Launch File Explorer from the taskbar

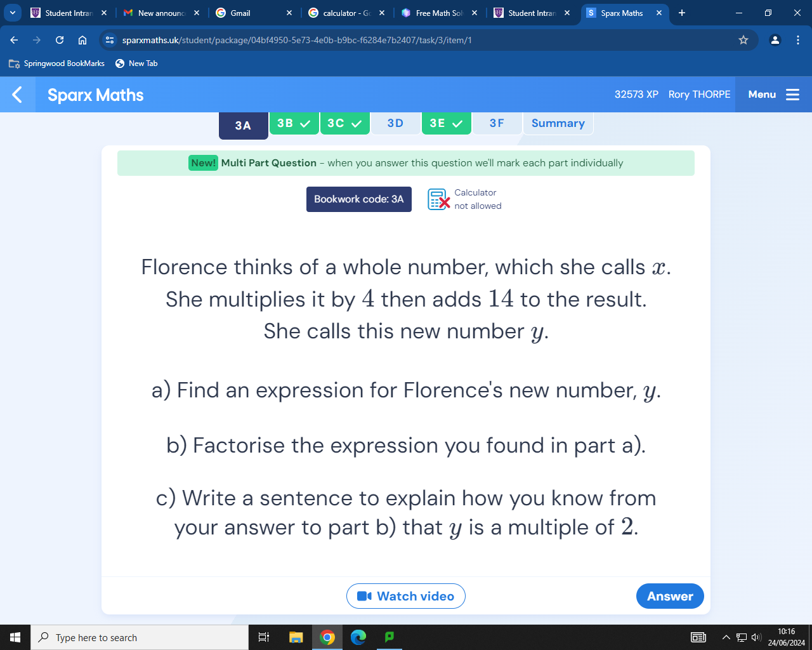[x=296, y=637]
